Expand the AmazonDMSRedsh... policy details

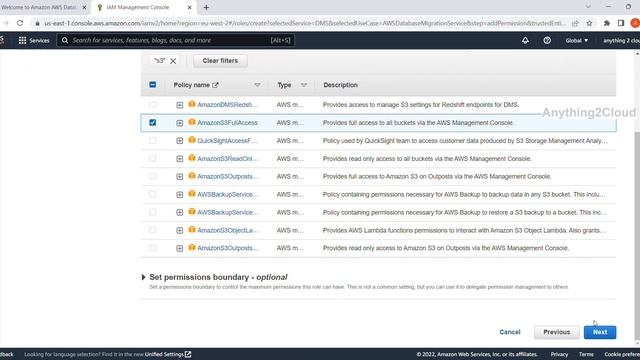click(180, 105)
